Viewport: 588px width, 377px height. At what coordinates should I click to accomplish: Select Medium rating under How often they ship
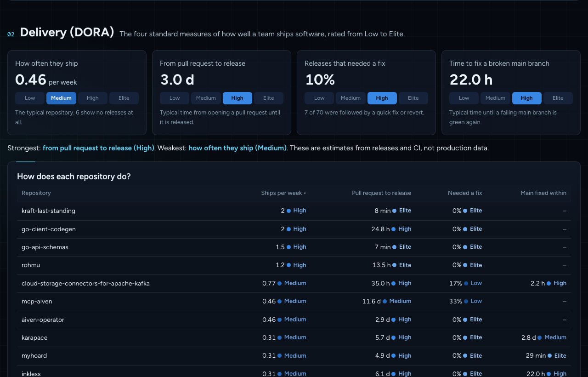click(61, 98)
